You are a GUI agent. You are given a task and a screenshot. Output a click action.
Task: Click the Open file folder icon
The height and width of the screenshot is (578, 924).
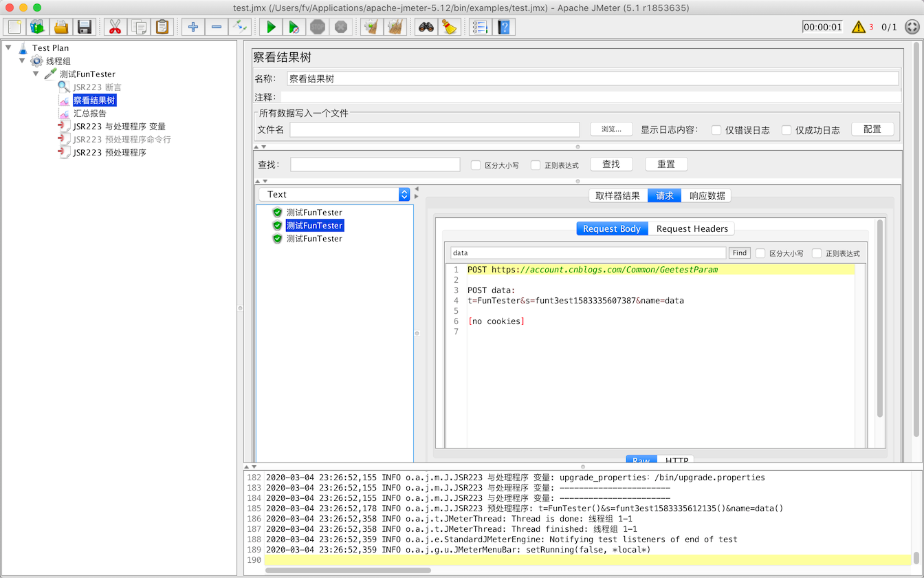point(61,27)
